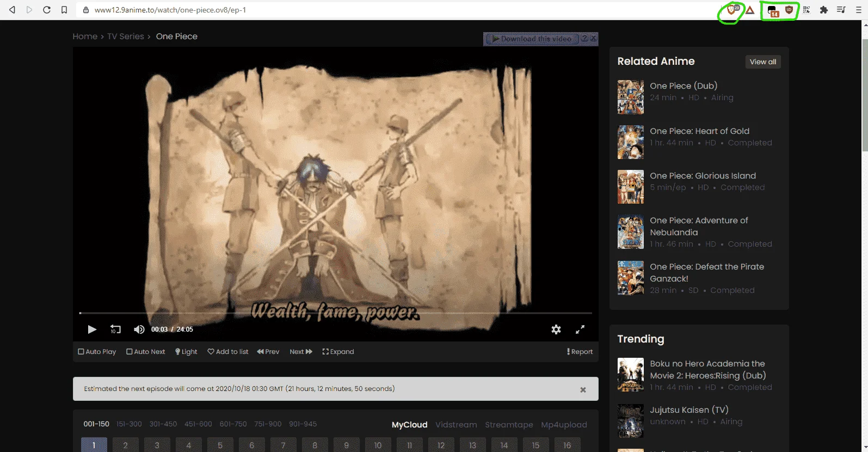
Task: Dismiss the next episode estimate notice
Action: pos(583,390)
